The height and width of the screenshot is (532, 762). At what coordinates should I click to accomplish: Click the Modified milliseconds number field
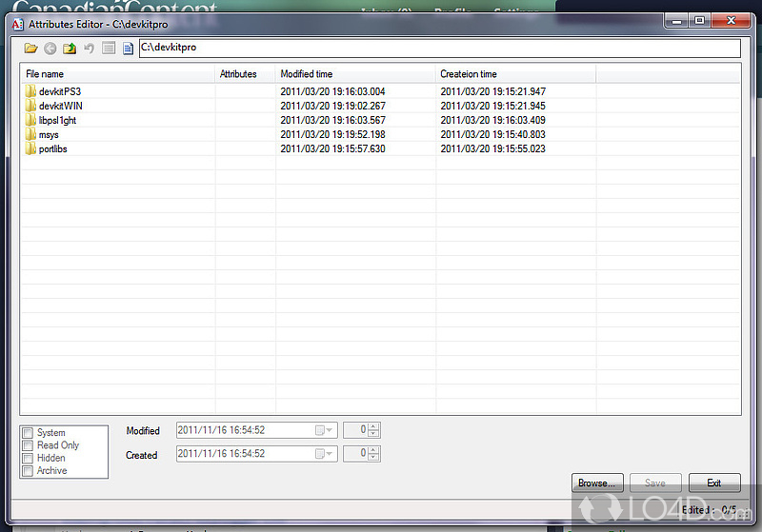(x=356, y=430)
